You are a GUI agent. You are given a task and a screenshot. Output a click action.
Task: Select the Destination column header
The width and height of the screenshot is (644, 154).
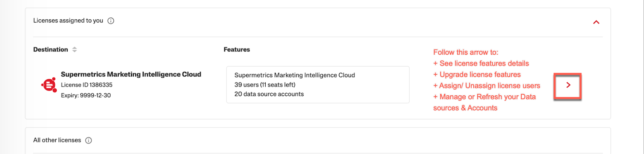(51, 49)
